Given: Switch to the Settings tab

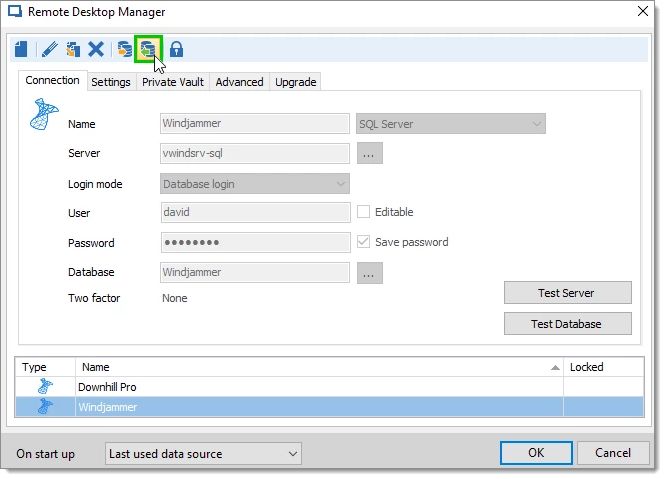Looking at the screenshot, I should [x=111, y=82].
